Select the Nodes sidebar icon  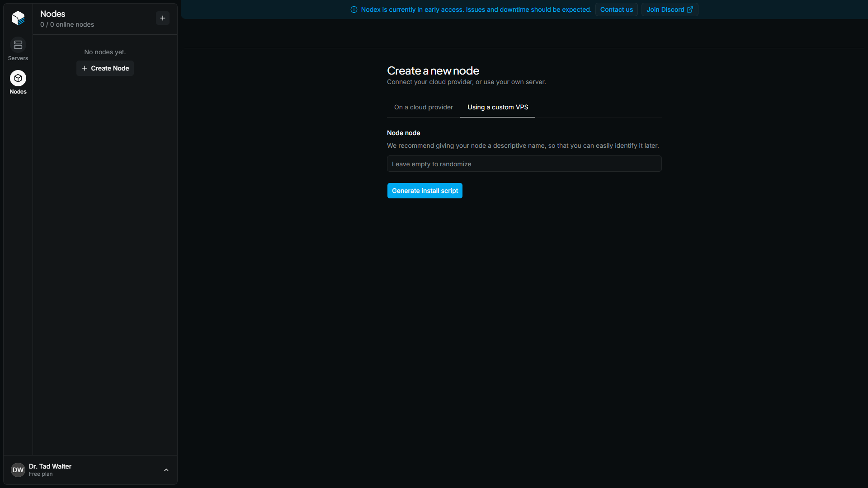pyautogui.click(x=18, y=78)
